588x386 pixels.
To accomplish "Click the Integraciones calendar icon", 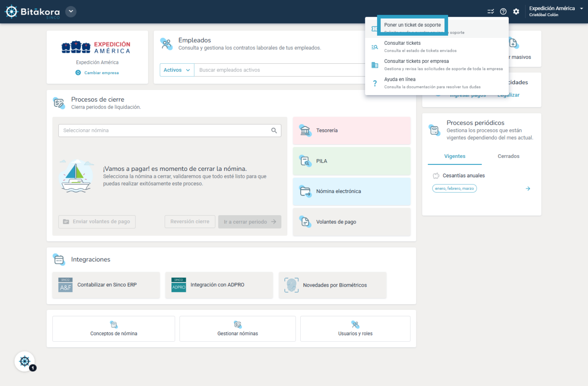I will [59, 259].
